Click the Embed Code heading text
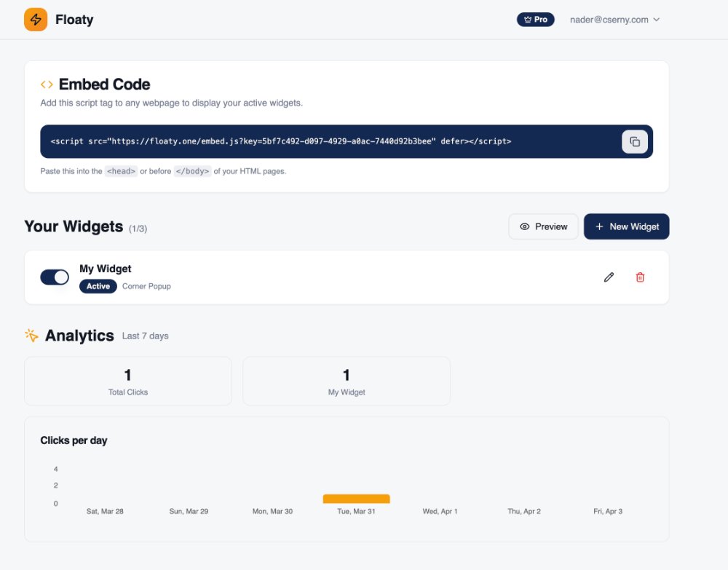Screen dimensions: 728x570 [x=104, y=84]
